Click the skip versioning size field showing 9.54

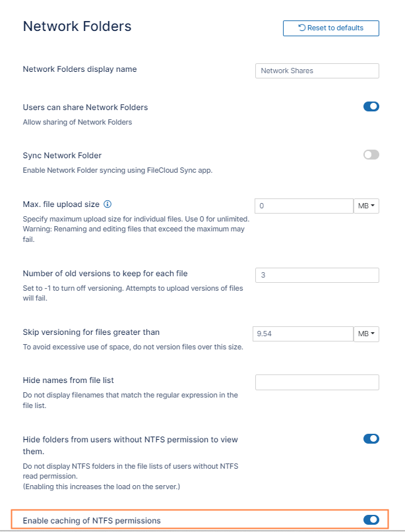pyautogui.click(x=303, y=334)
